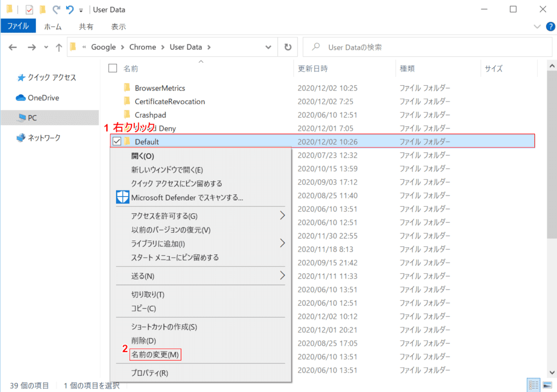Screen dimensions: 557x392
Task: Toggle the select-all checkbox in header
Action: tap(113, 68)
